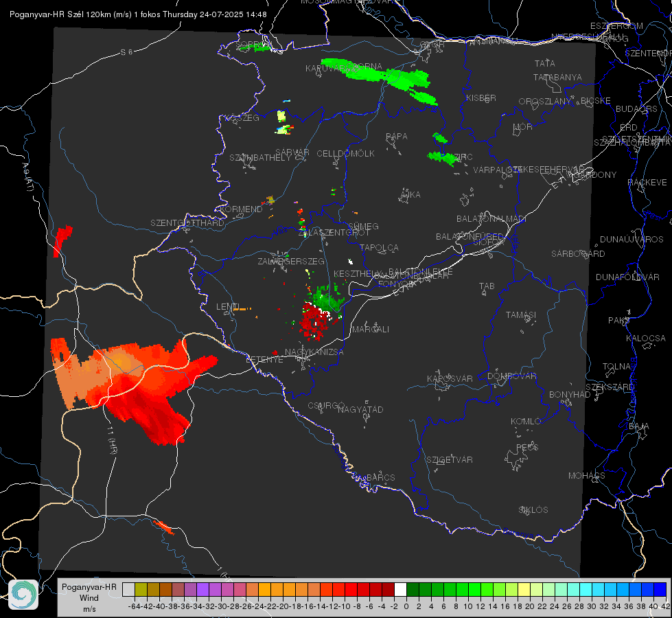Click the swirl logo icon beside the legend
This screenshot has height=618, width=672.
[23, 595]
